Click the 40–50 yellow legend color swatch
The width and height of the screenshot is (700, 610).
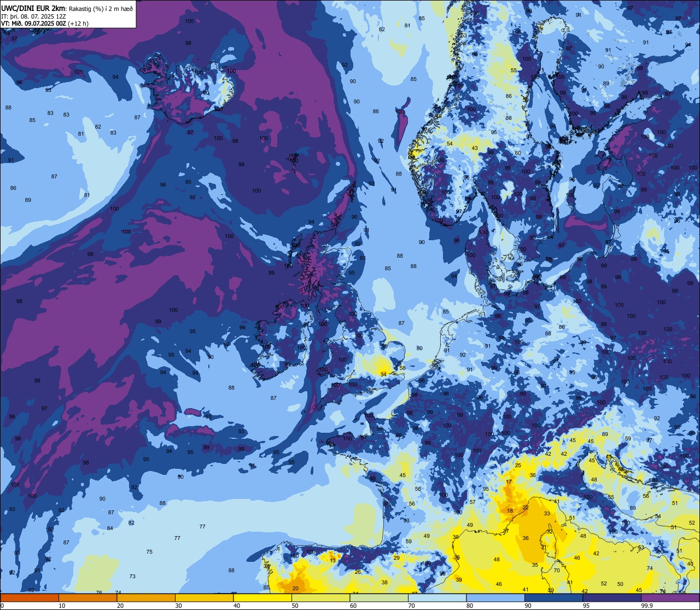click(x=262, y=597)
